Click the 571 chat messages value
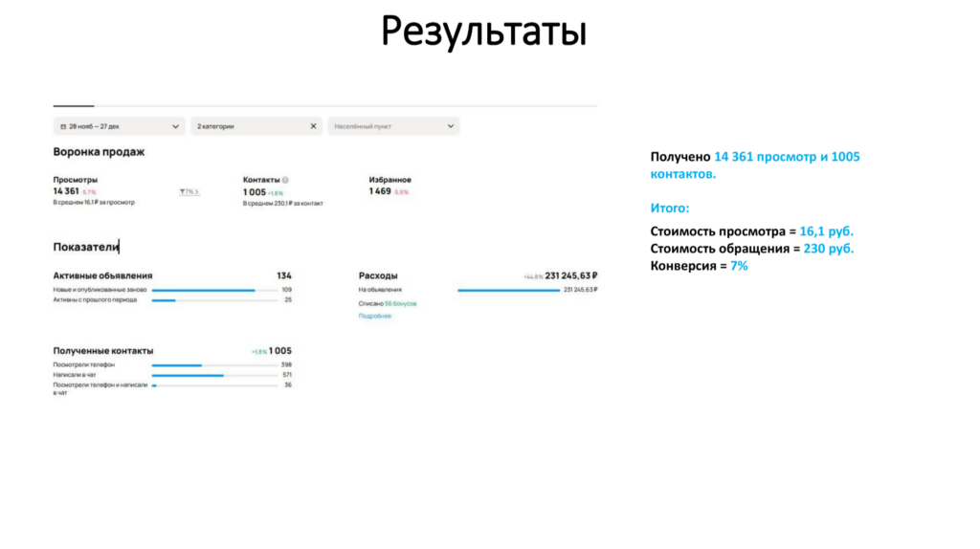 [287, 375]
